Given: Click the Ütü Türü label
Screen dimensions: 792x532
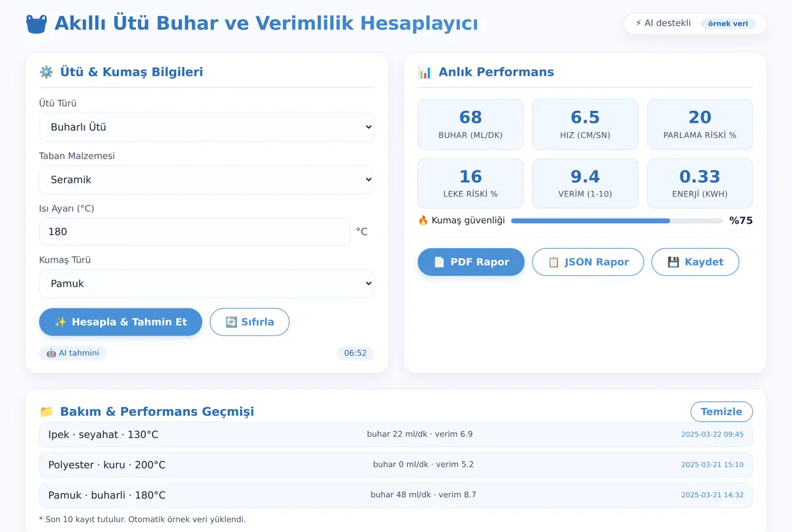Looking at the screenshot, I should [x=58, y=104].
